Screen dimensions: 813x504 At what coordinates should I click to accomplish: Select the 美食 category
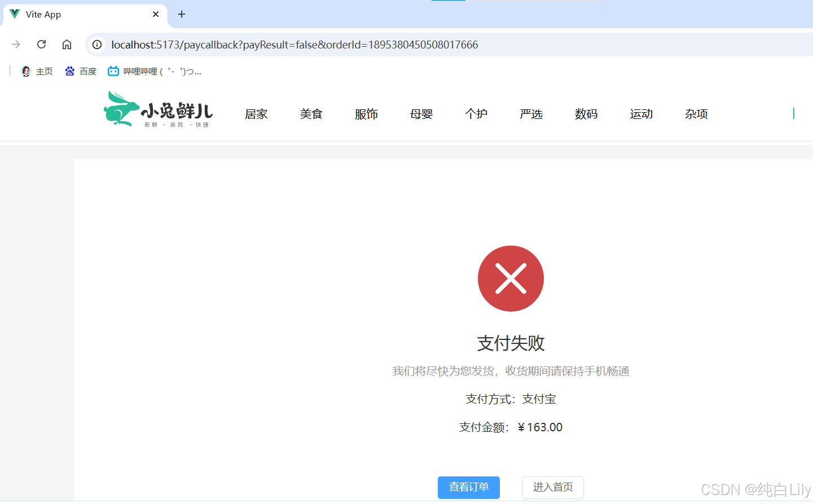pyautogui.click(x=311, y=114)
